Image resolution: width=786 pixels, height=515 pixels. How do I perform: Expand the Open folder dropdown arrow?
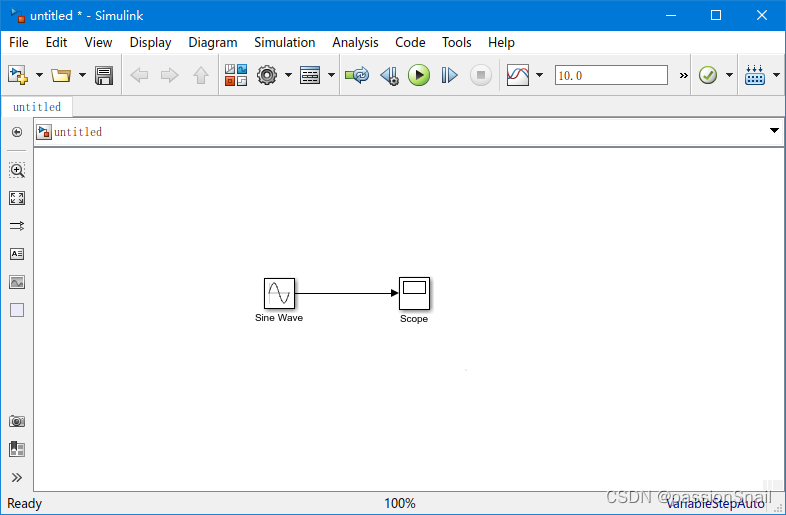pyautogui.click(x=82, y=75)
